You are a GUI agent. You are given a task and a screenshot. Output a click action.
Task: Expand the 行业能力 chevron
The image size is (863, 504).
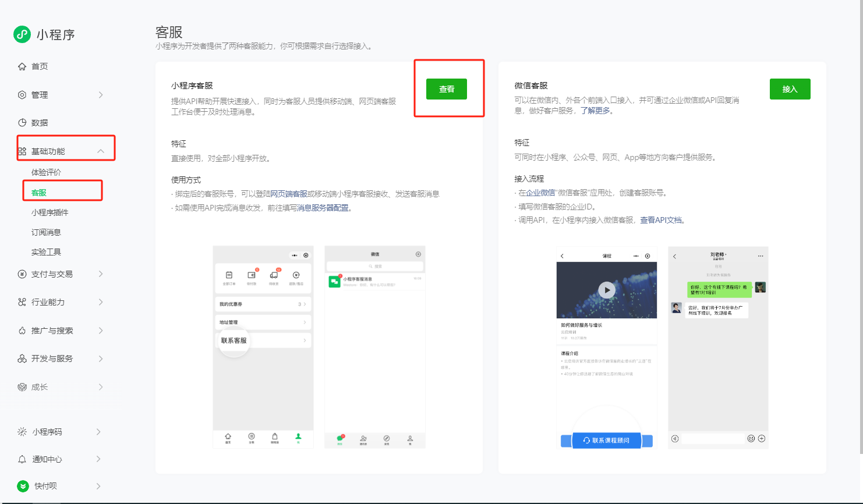101,302
